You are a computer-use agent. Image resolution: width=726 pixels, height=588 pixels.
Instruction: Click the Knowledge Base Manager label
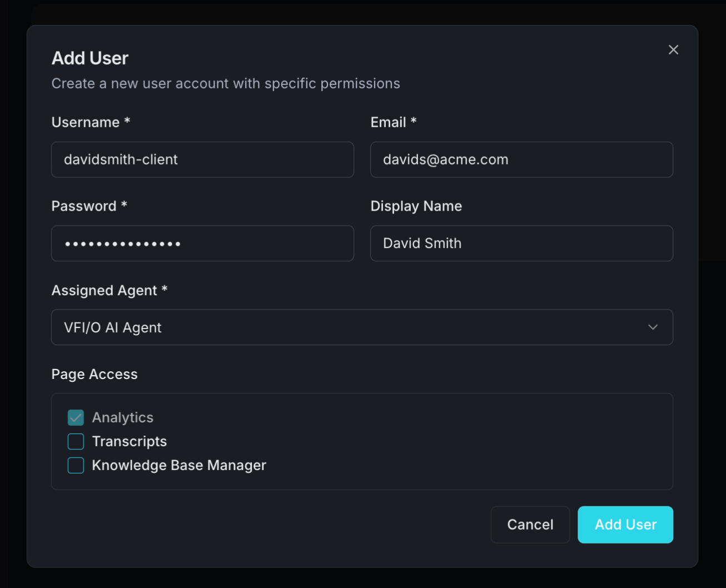point(178,465)
